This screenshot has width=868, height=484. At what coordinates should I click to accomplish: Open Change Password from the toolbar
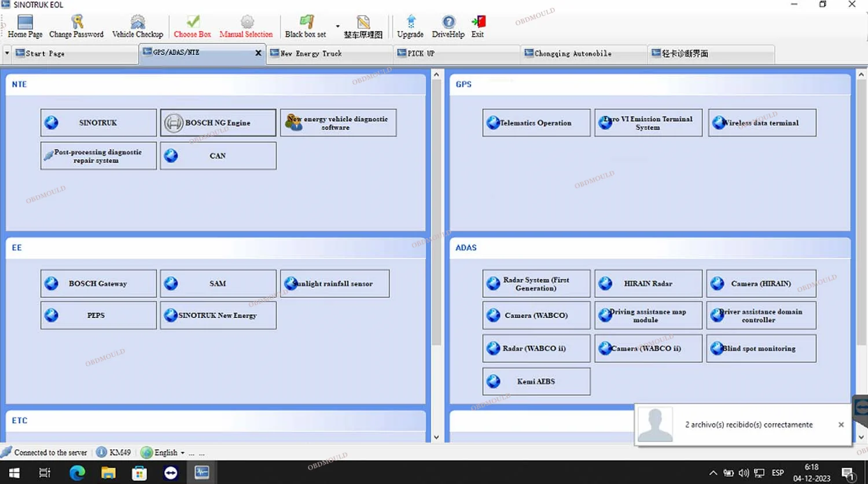click(76, 27)
